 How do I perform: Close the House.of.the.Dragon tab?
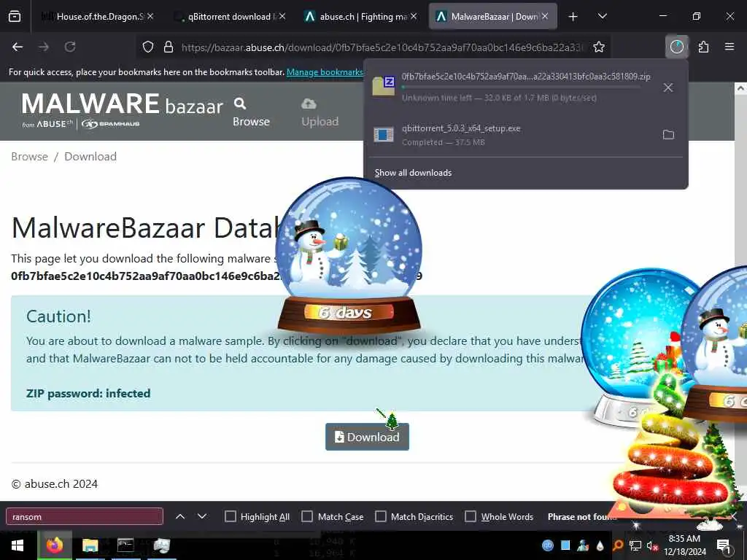click(x=150, y=16)
